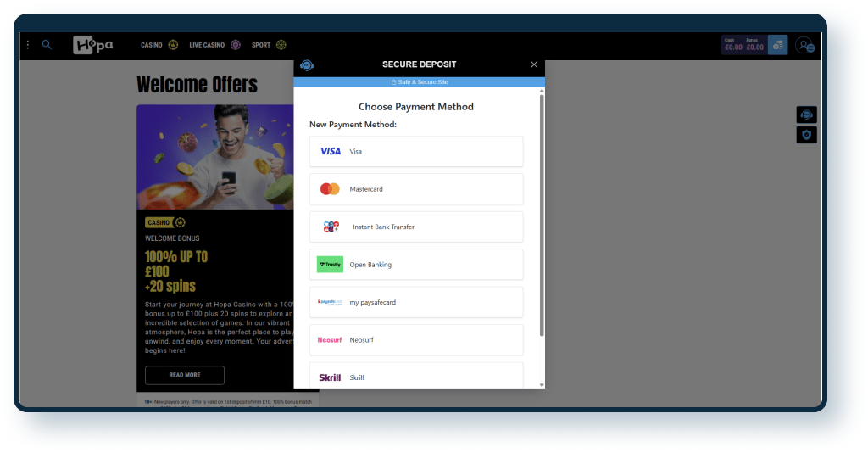Click the shield icon on right edge
This screenshot has height=453, width=868.
pyautogui.click(x=806, y=135)
